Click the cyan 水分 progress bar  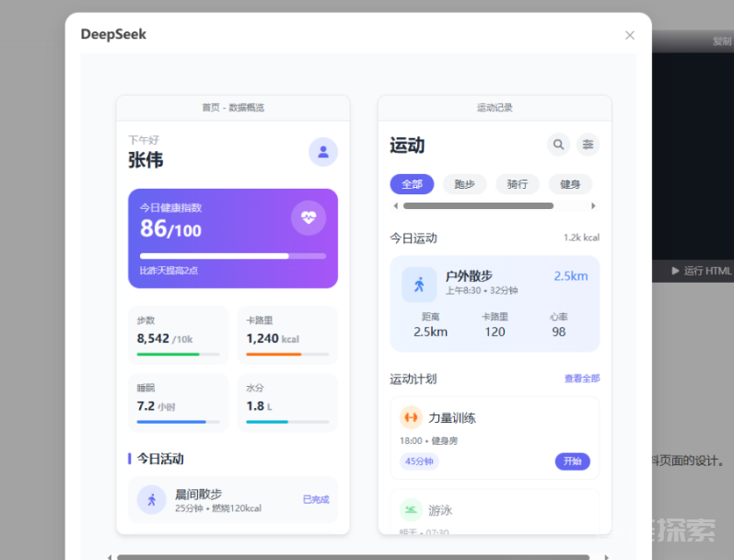click(287, 422)
